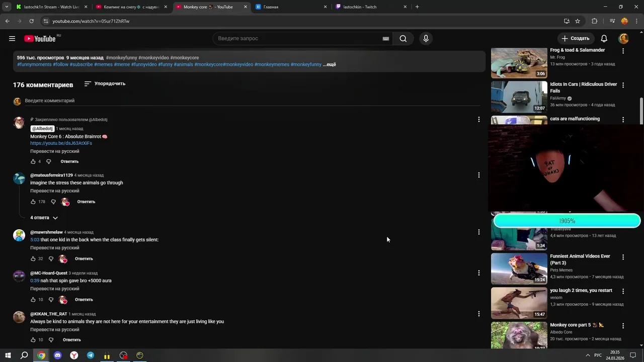Open options menu for MC-Hoard-Quest comment

click(x=478, y=273)
